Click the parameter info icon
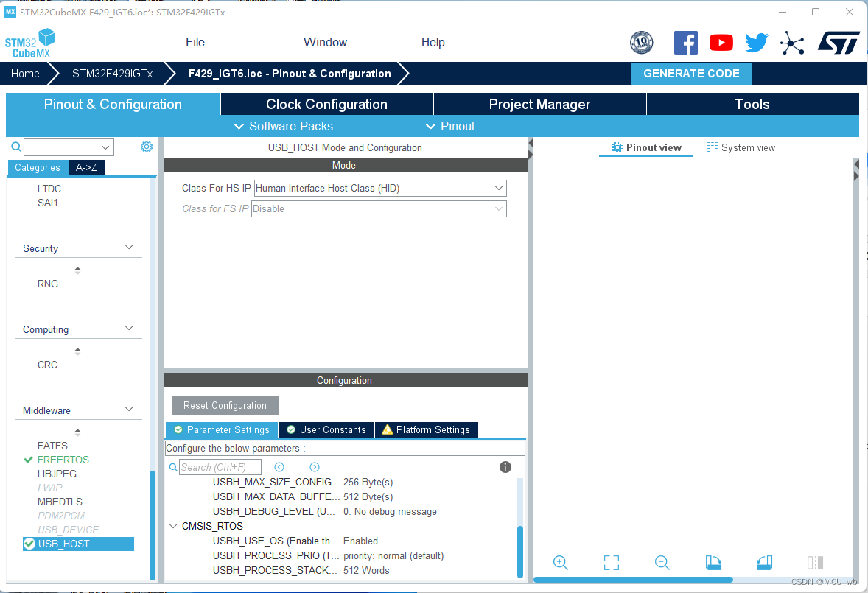868x593 pixels. coord(505,467)
